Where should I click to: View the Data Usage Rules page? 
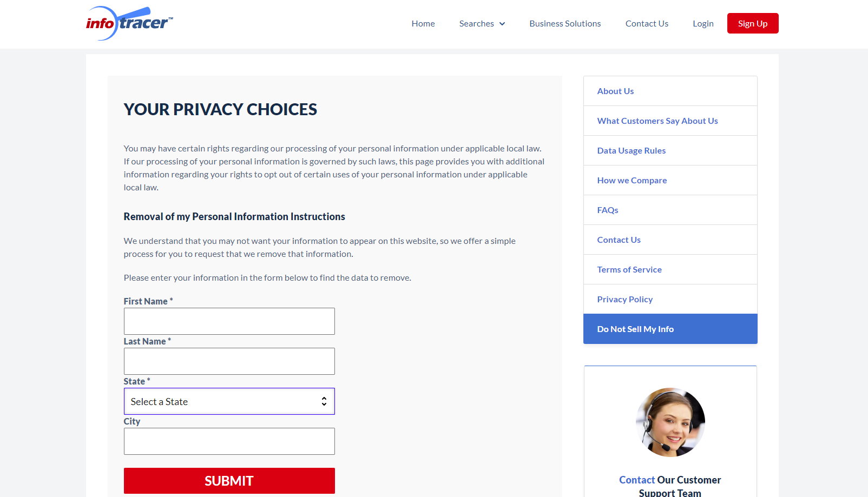click(631, 150)
